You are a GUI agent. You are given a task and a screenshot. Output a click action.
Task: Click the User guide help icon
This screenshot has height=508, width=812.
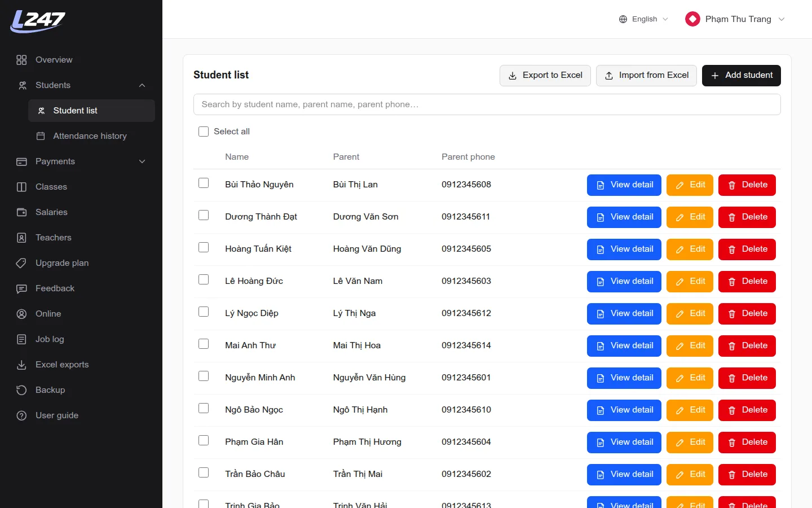[21, 415]
